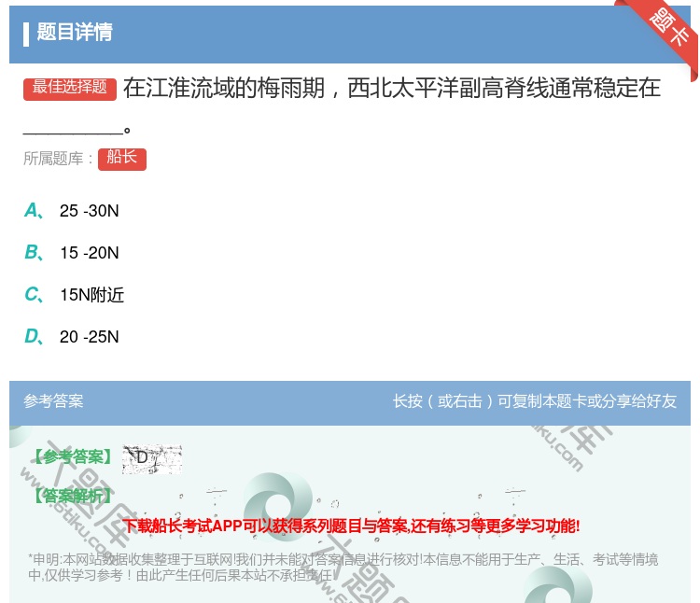
Task: Select option A 25-30N
Action: point(72,211)
